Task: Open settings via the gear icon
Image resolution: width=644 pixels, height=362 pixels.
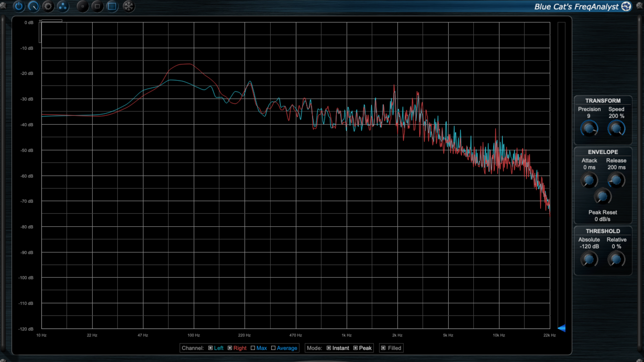Action: [x=48, y=6]
